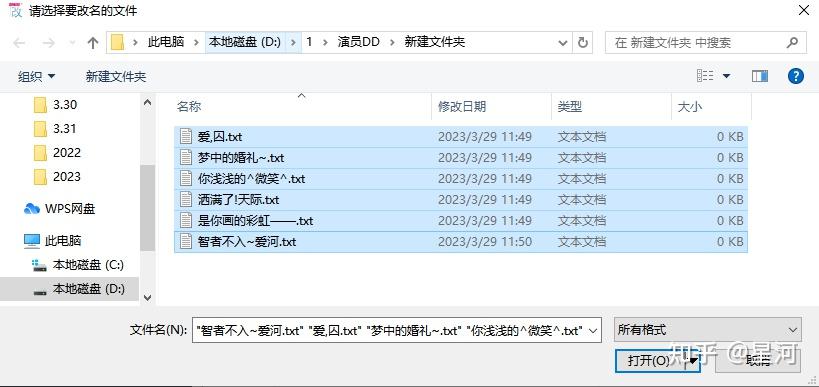Refresh the current folder
Image resolution: width=819 pixels, height=387 pixels.
[582, 43]
